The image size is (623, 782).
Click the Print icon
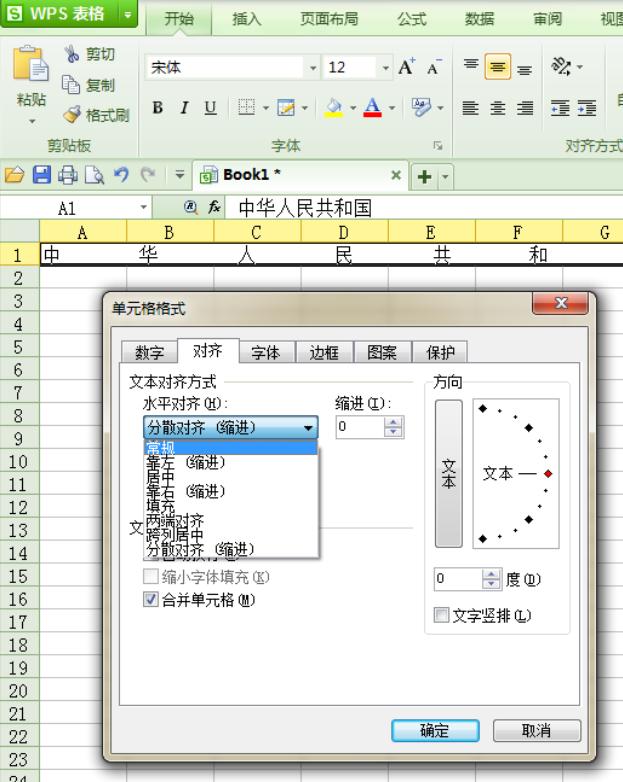coord(68,175)
